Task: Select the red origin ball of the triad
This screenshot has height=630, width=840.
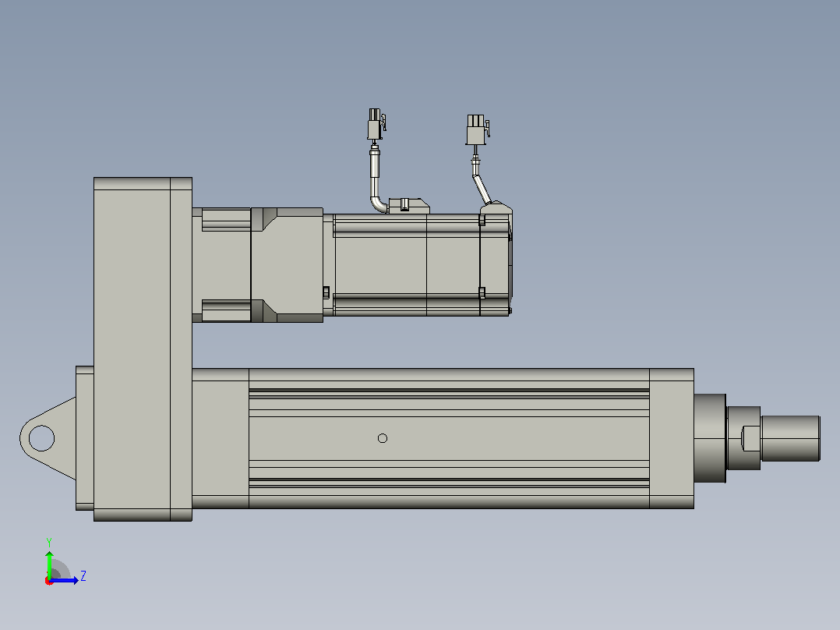Action: [49, 582]
